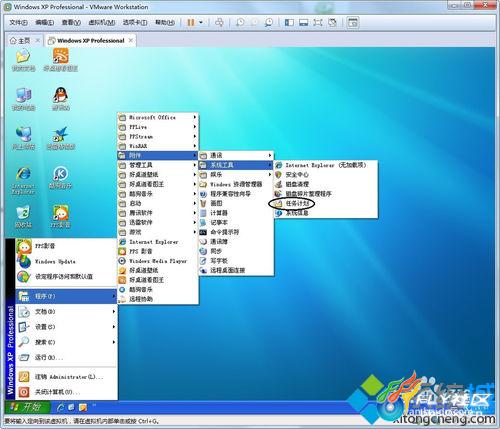Click the console view icon in toolbar
The height and width of the screenshot is (429, 500).
(x=353, y=23)
